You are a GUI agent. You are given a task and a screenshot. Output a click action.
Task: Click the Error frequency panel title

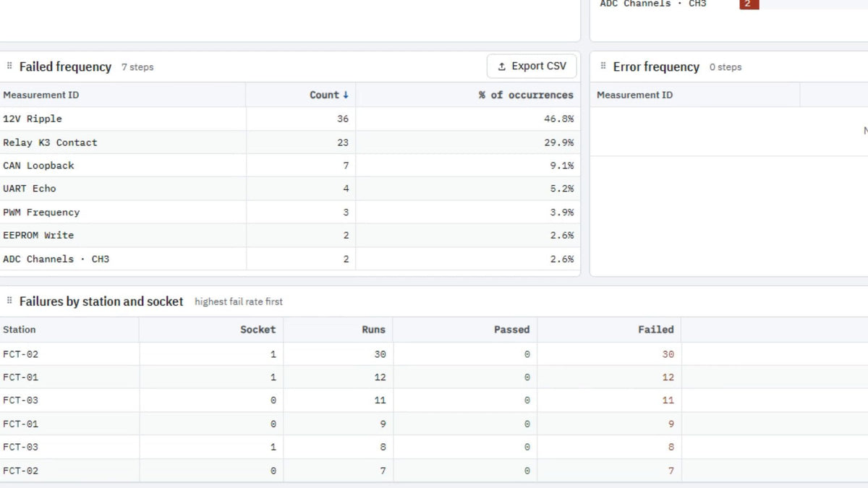[656, 67]
